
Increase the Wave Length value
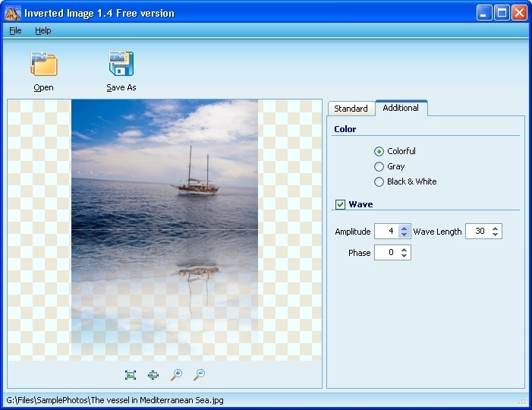pos(495,228)
